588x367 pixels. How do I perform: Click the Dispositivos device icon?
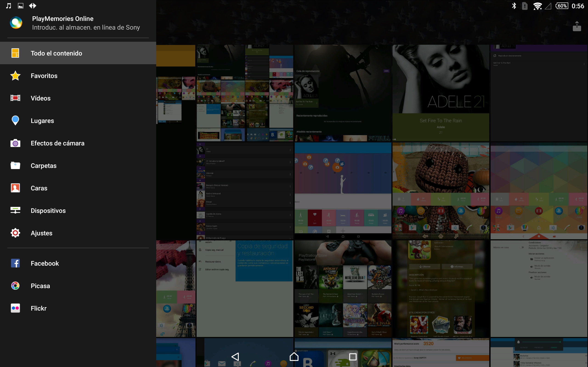(x=15, y=210)
